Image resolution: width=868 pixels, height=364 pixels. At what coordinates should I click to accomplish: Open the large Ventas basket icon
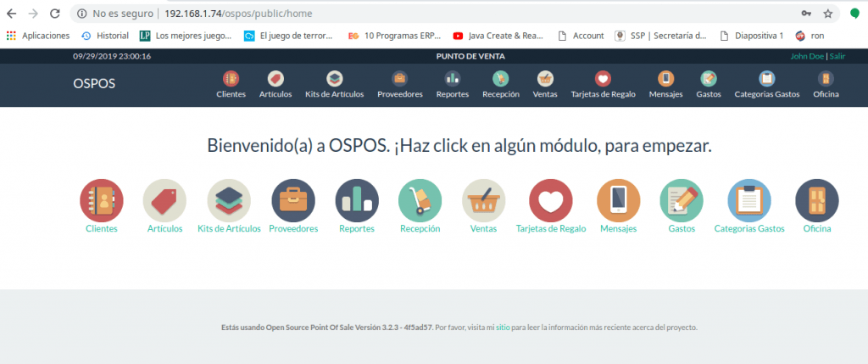pos(483,200)
